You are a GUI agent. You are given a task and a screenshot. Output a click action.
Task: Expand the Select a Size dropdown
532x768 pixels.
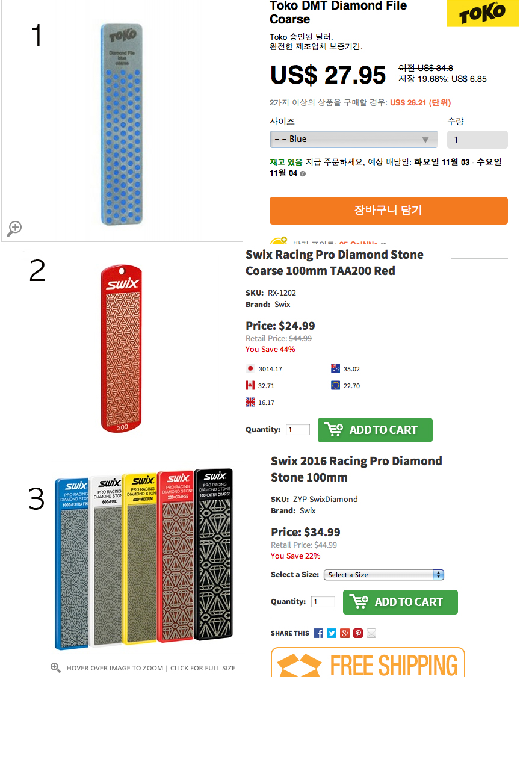(384, 575)
